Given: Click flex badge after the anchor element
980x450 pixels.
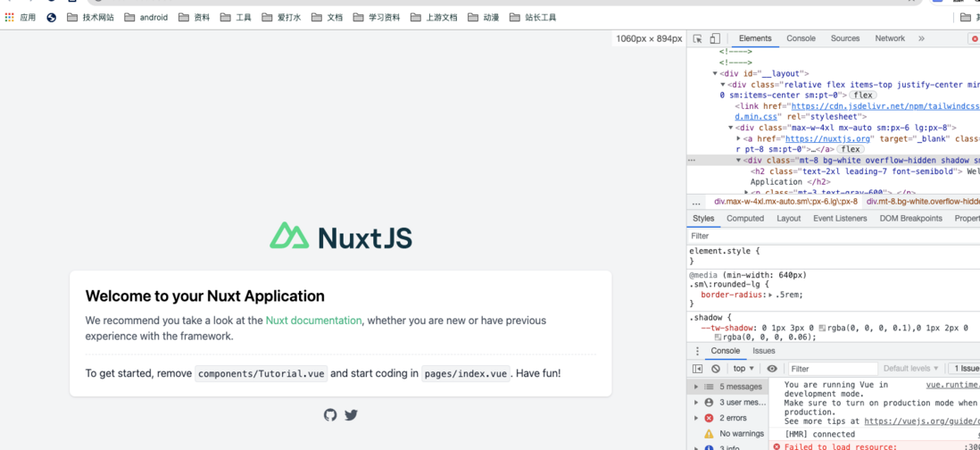Looking at the screenshot, I should coord(851,149).
